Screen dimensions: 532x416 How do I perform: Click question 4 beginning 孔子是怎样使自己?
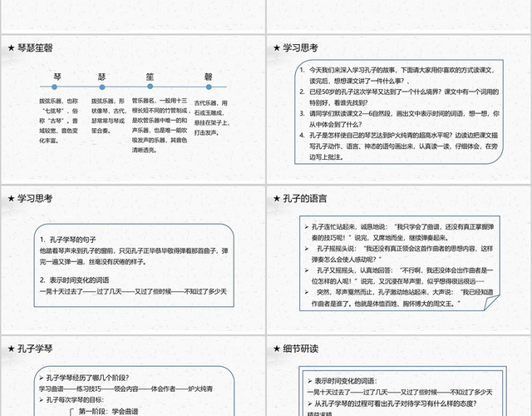pyautogui.click(x=399, y=146)
